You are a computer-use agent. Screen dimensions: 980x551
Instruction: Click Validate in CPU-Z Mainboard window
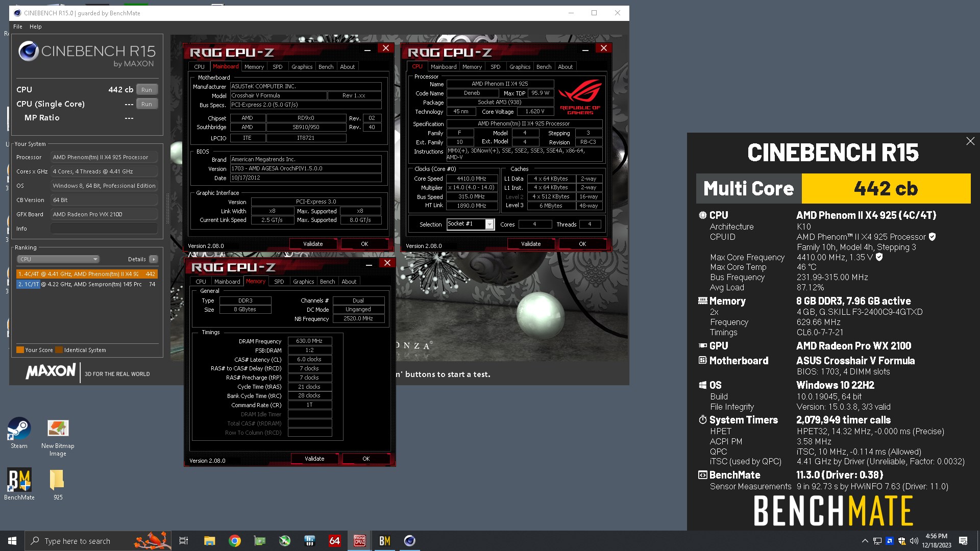[313, 244]
